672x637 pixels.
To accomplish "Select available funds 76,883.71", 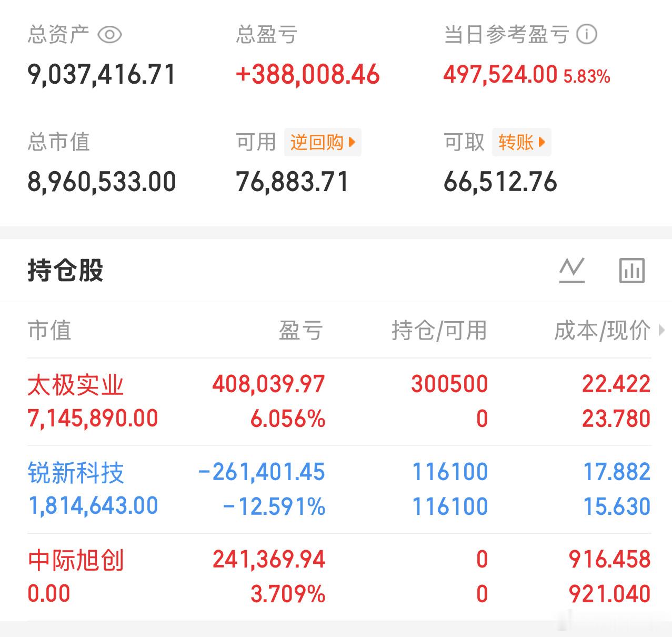I will [292, 182].
